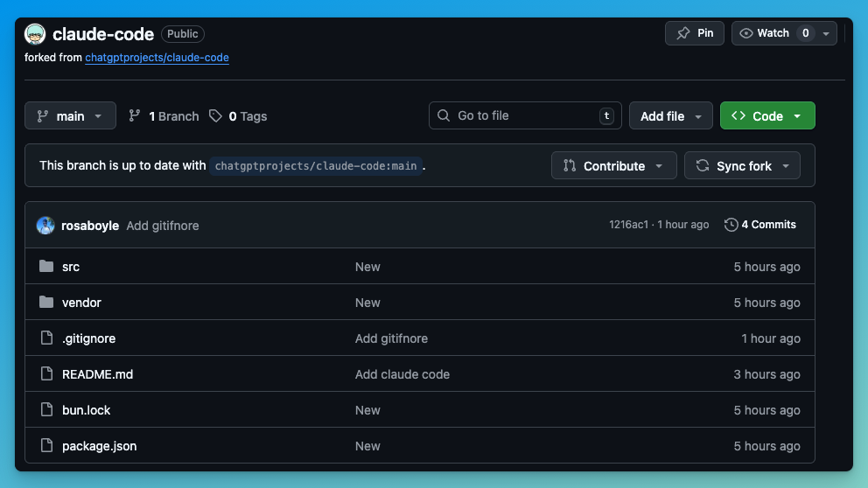Pin the repository with Pin button
The height and width of the screenshot is (488, 868).
[695, 33]
